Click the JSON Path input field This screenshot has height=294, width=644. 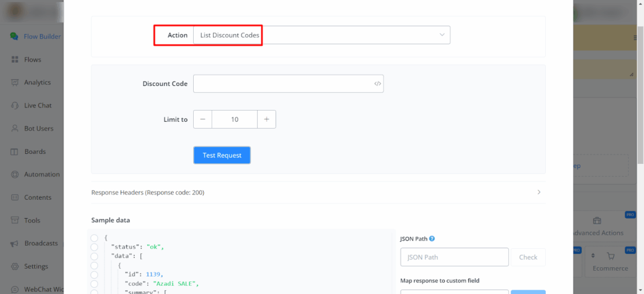pyautogui.click(x=454, y=257)
